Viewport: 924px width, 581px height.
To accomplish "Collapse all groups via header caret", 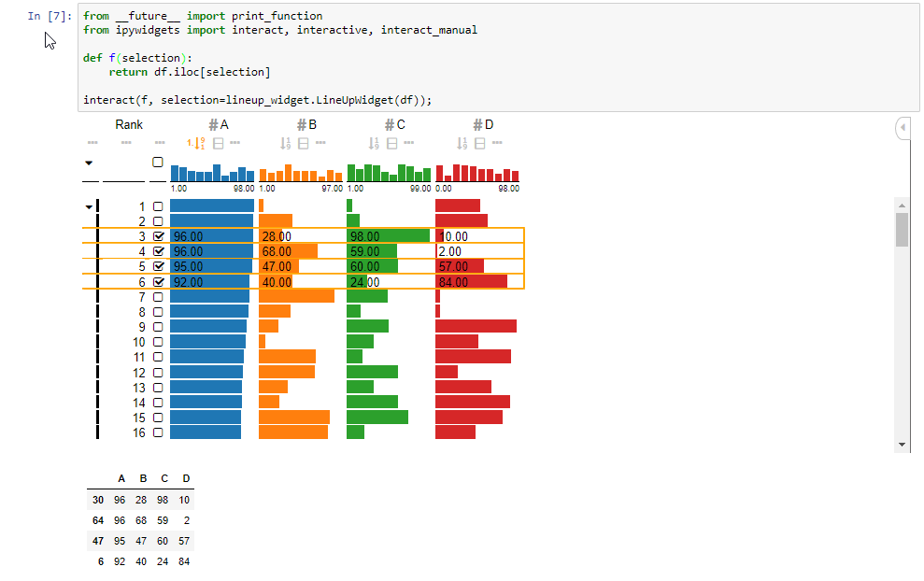I will coord(89,163).
